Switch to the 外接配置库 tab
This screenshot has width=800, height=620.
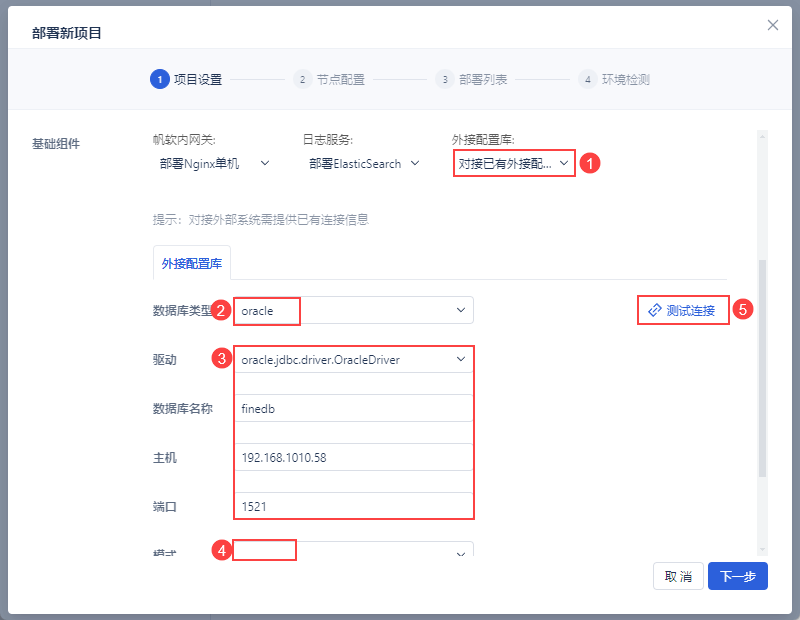[x=192, y=264]
